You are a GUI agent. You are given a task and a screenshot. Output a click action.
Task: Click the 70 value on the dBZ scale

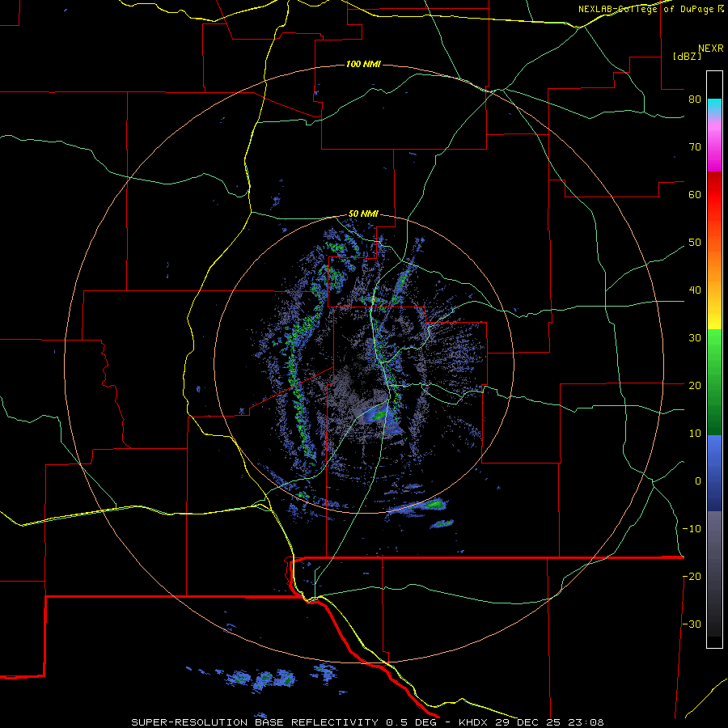pos(695,147)
